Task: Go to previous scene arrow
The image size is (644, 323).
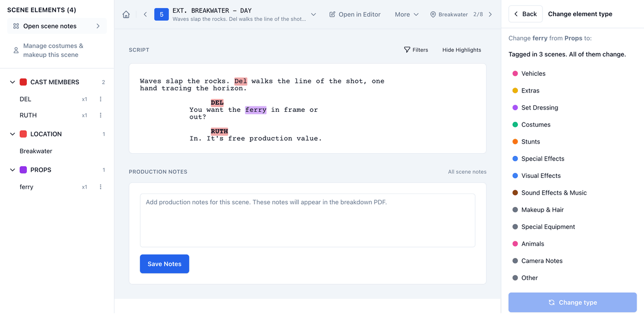Action: click(145, 15)
